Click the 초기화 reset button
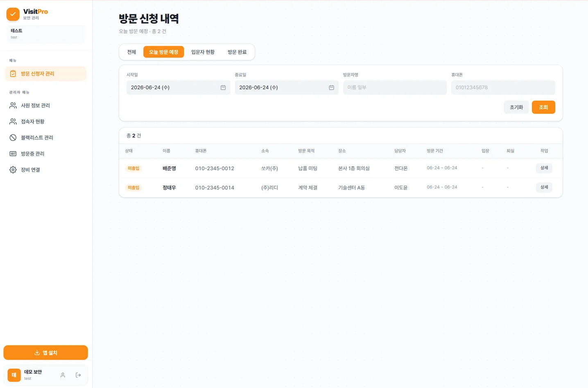This screenshot has height=388, width=588. pyautogui.click(x=516, y=107)
